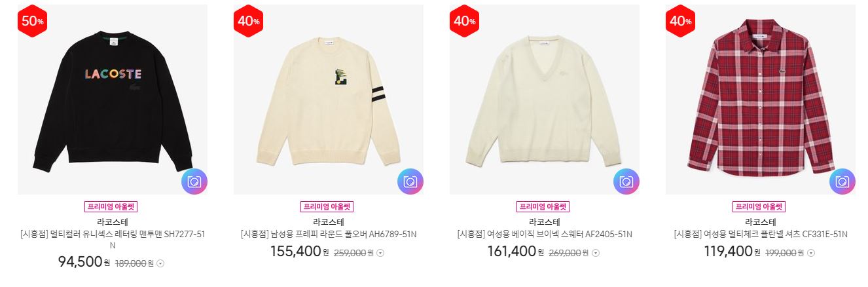Click the 50% discount badge
Viewport: 868px width, 287px height.
(32, 21)
